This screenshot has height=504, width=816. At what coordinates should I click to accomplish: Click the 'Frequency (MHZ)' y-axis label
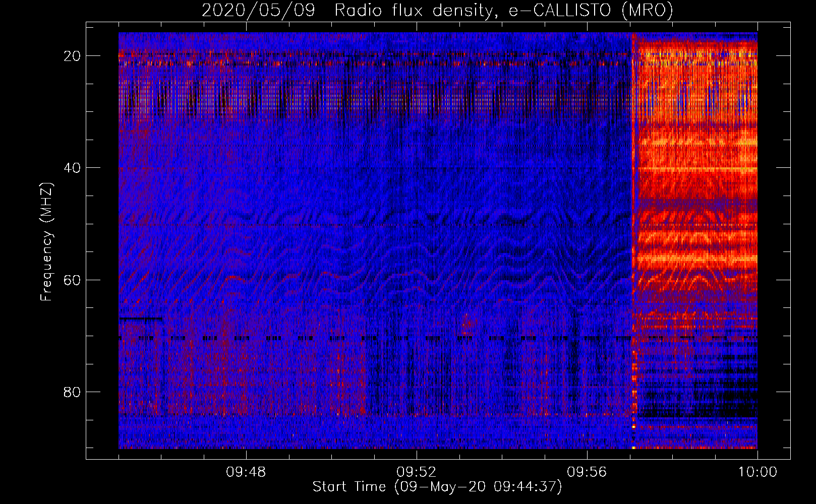coord(46,242)
